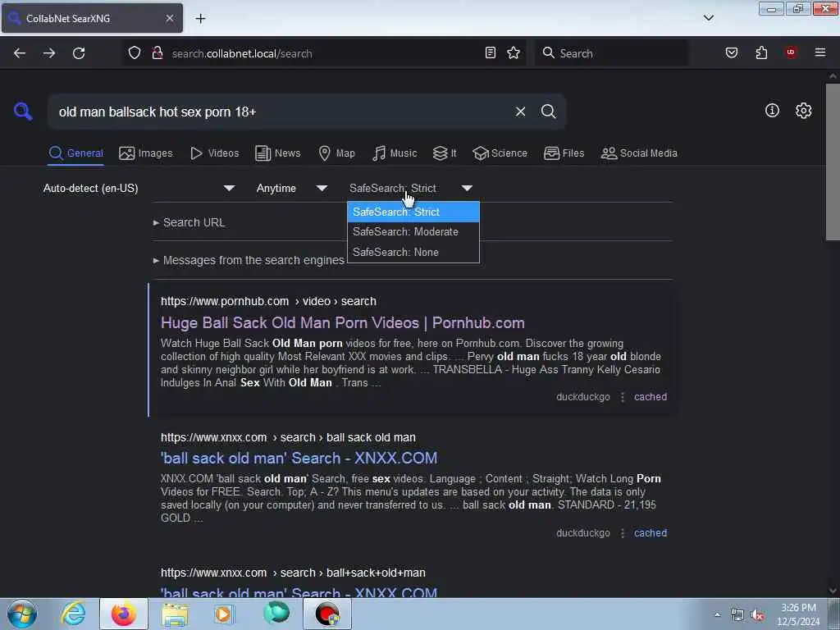
Task: Select the General category tab
Action: [76, 153]
